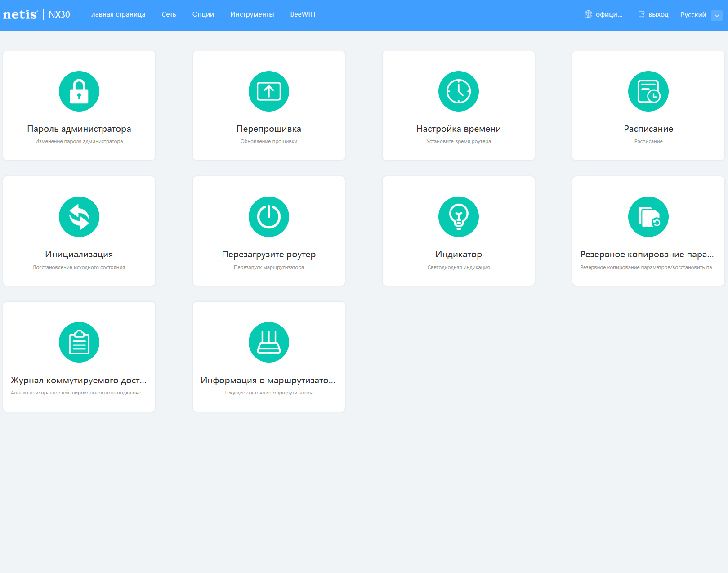This screenshot has height=573, width=728.
Task: Open Резервное копирование пара... title
Action: (x=647, y=255)
